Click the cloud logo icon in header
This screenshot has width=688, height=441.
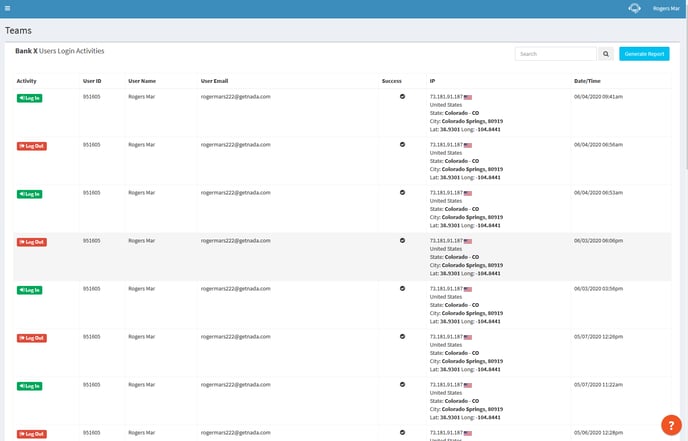click(633, 8)
